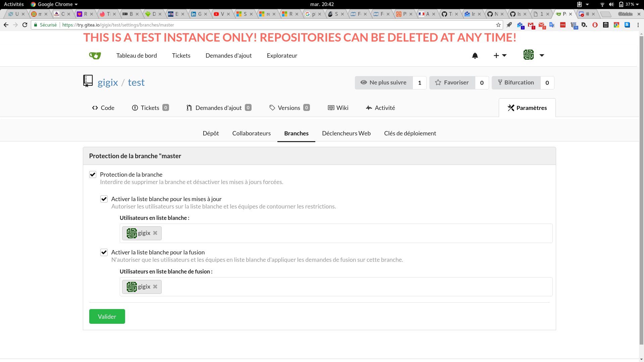Open the gigix owner link
Image resolution: width=644 pixels, height=362 pixels.
108,82
